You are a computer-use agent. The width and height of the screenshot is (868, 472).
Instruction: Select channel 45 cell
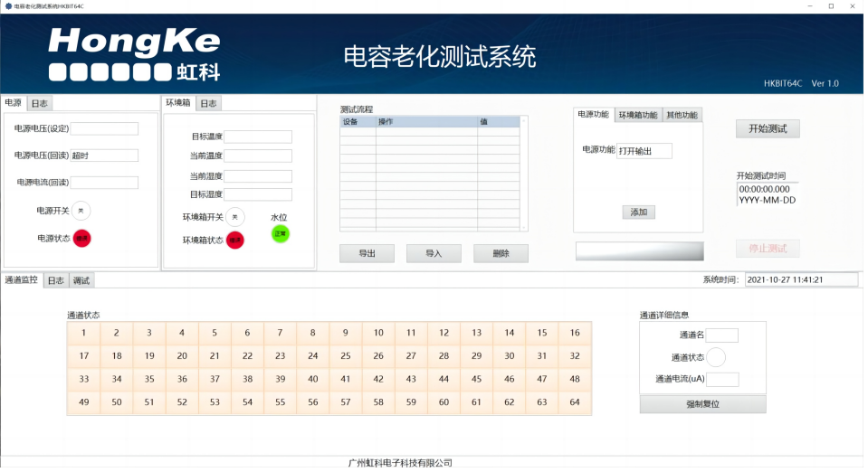pos(477,380)
